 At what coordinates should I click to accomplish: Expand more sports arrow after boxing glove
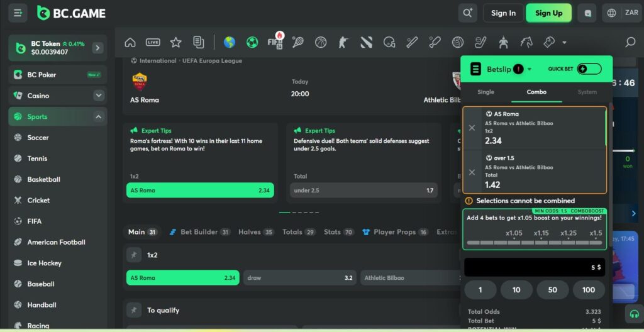(x=564, y=42)
